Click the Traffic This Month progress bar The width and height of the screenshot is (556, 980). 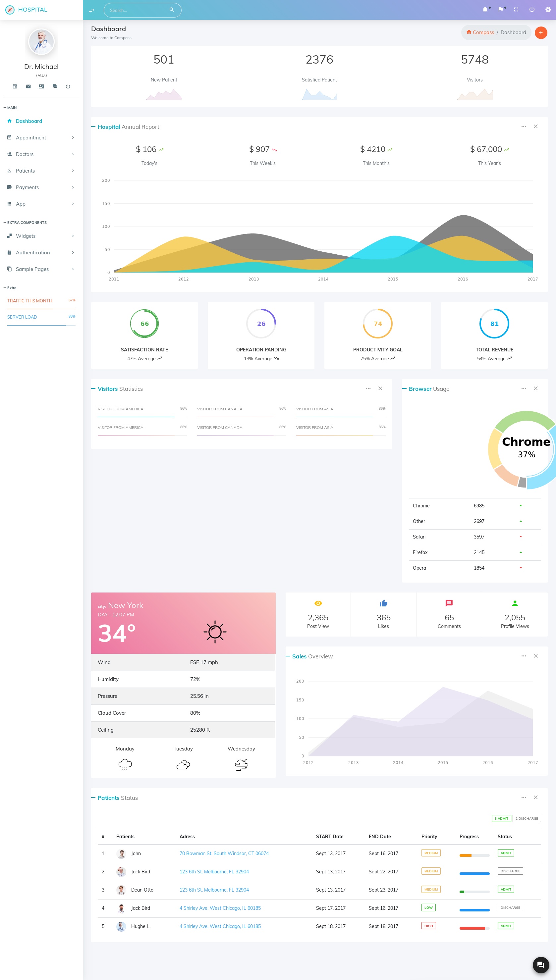[x=41, y=309]
